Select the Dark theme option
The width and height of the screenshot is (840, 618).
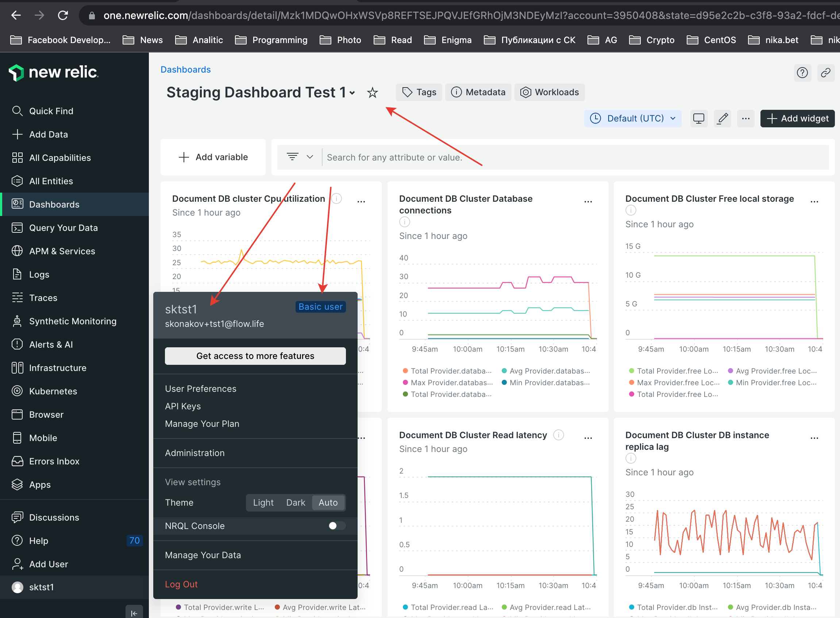coord(296,503)
